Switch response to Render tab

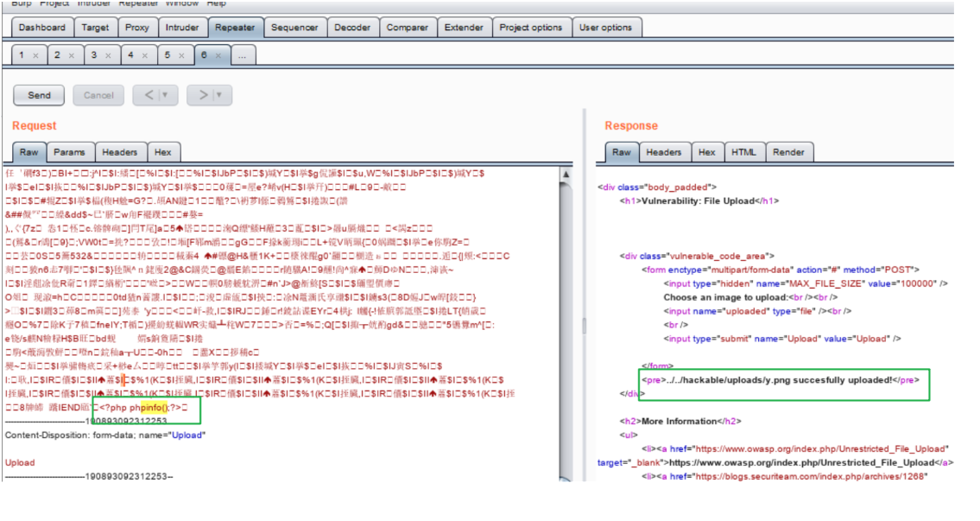coord(788,152)
